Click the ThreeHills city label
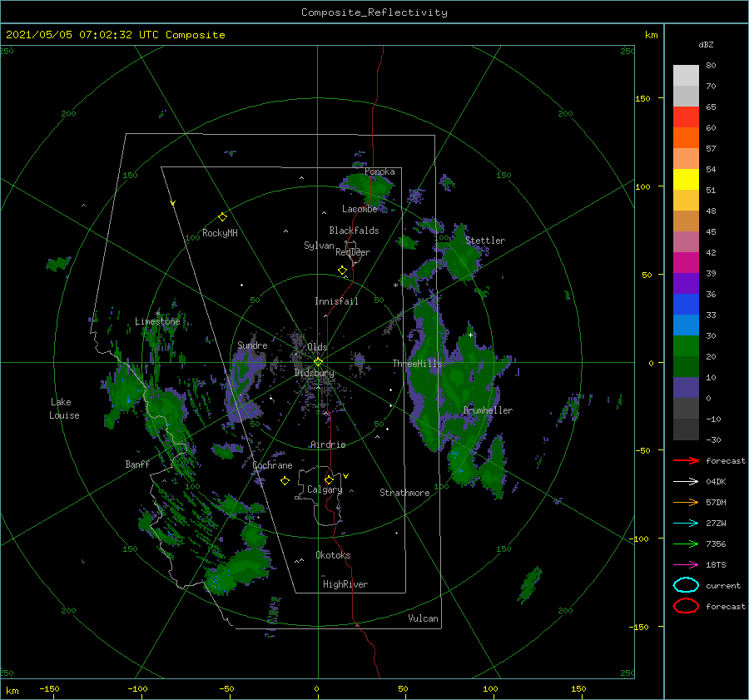 [x=417, y=364]
